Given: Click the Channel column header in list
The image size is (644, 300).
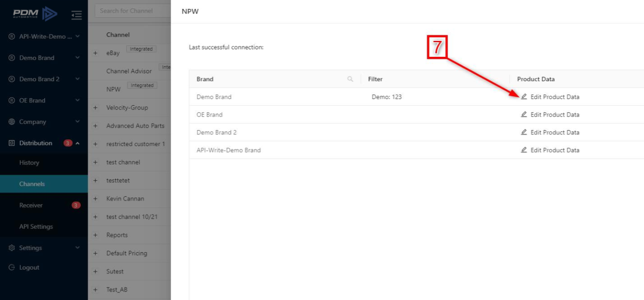Looking at the screenshot, I should (x=118, y=35).
